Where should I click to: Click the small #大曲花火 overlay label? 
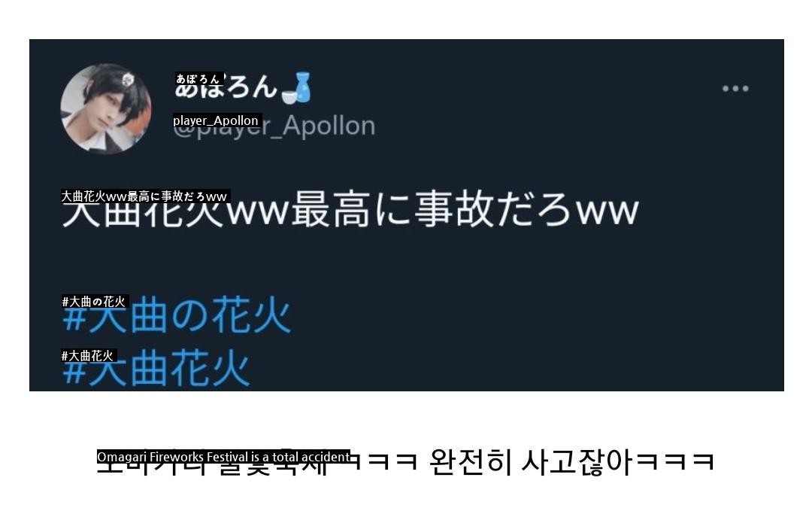88,355
